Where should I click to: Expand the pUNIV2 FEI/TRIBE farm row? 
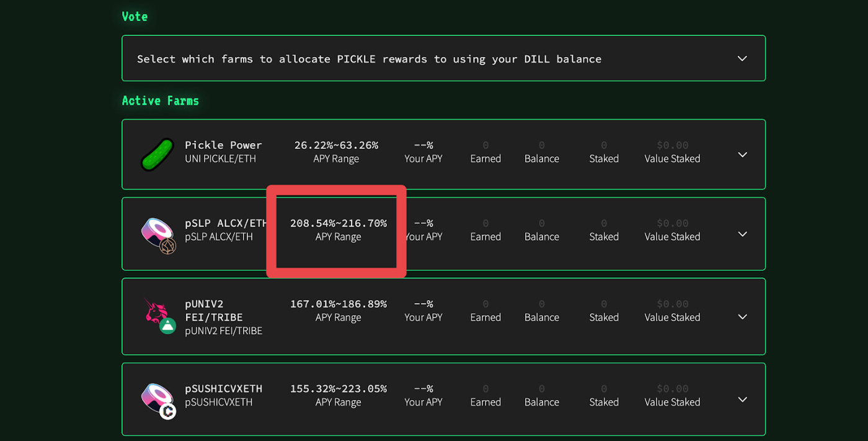point(742,316)
